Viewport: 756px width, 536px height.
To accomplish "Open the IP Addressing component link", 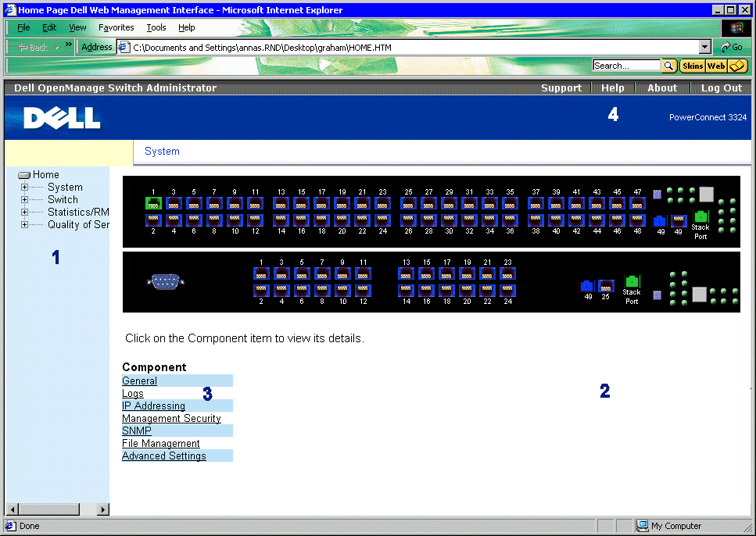I will [153, 406].
